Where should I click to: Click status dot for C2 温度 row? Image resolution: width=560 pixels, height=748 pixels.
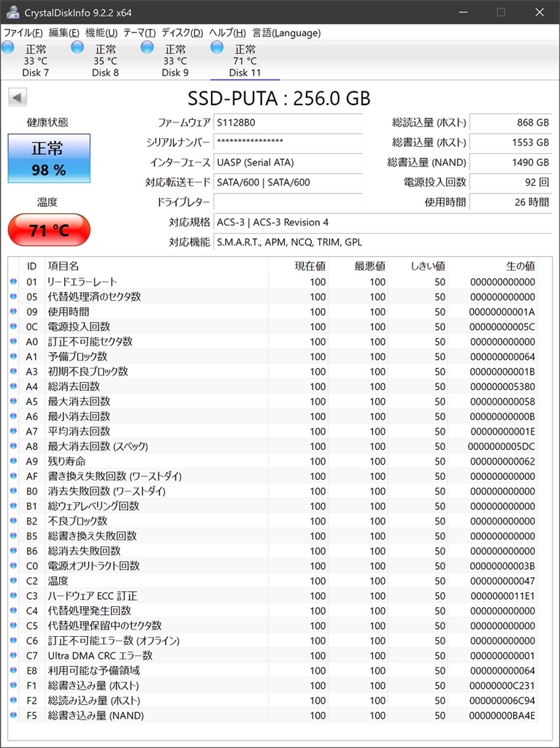[13, 581]
